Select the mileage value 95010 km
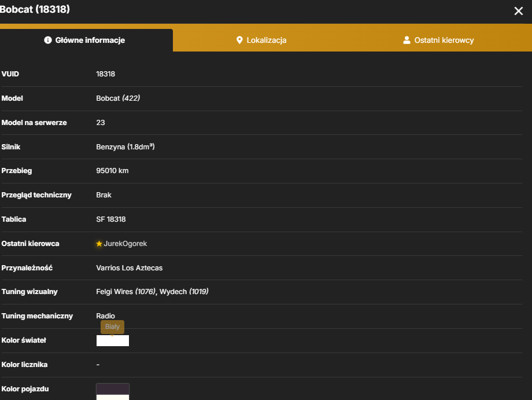Viewport: 532px width, 400px height. click(112, 171)
